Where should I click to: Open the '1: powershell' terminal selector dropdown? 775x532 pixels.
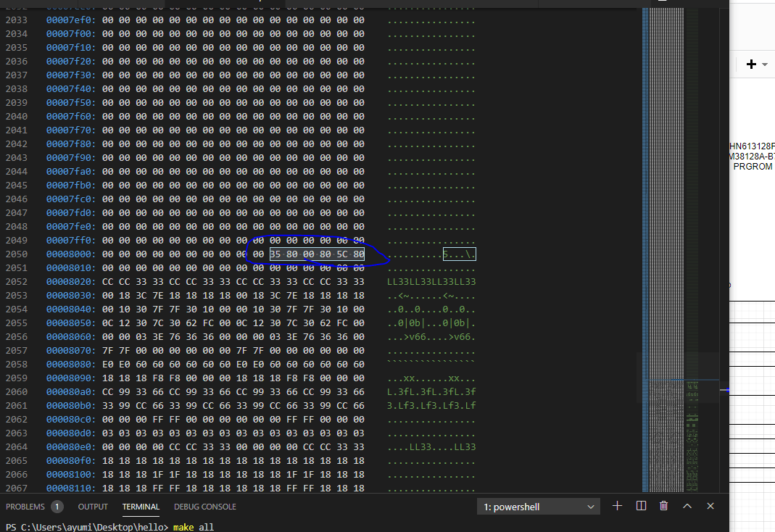pyautogui.click(x=538, y=507)
